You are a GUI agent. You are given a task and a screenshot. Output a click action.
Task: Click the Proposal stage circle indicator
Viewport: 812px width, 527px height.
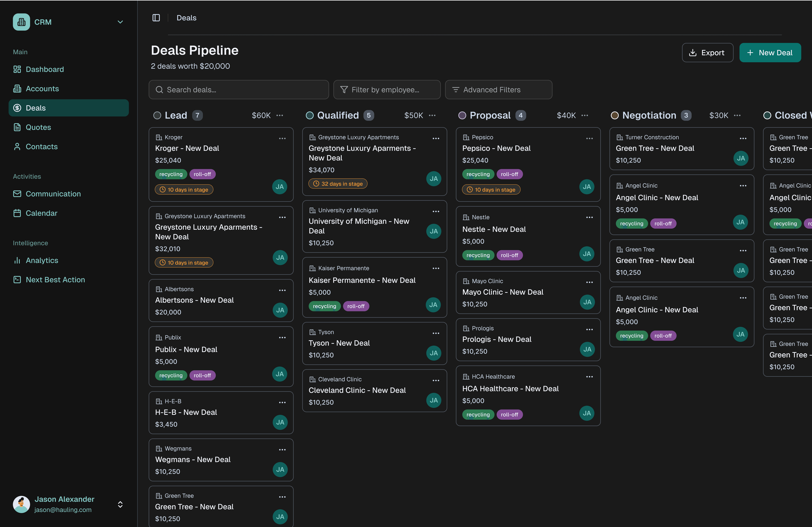tap(462, 116)
